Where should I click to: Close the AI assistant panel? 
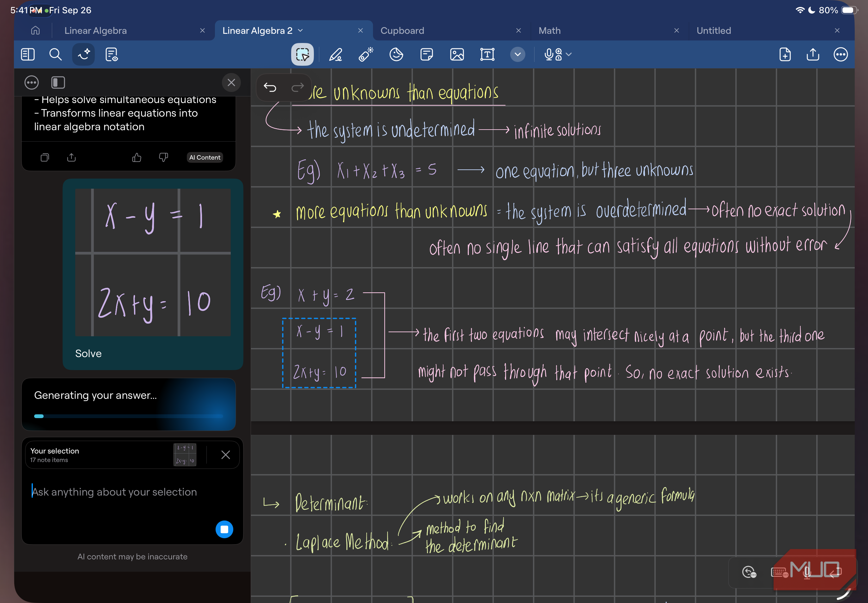click(x=231, y=82)
